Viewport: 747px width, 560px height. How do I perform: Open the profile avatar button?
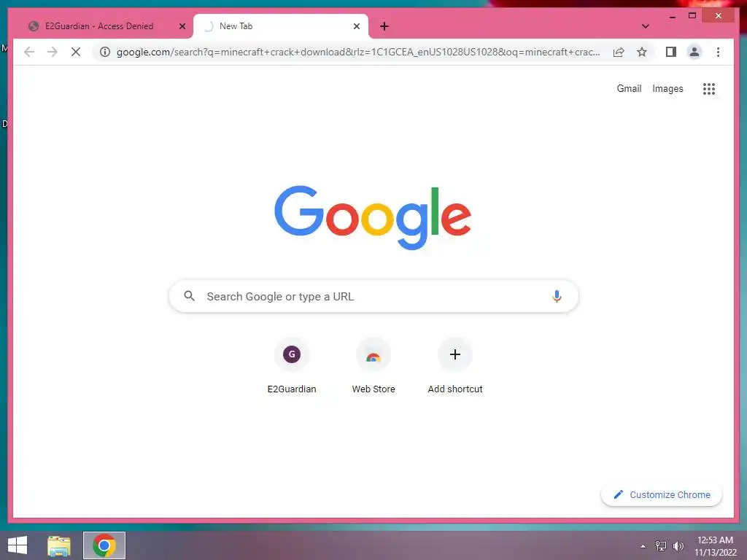(x=694, y=52)
